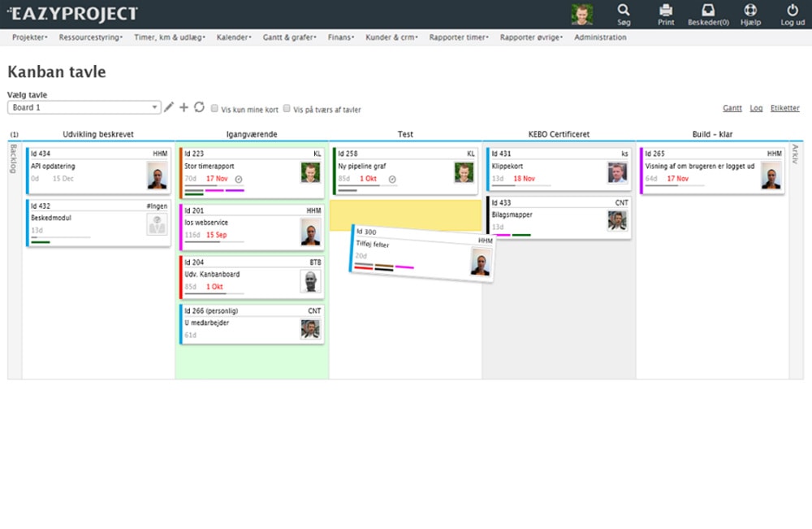812x529 pixels.
Task: Click the pencil edit board icon
Action: [169, 107]
